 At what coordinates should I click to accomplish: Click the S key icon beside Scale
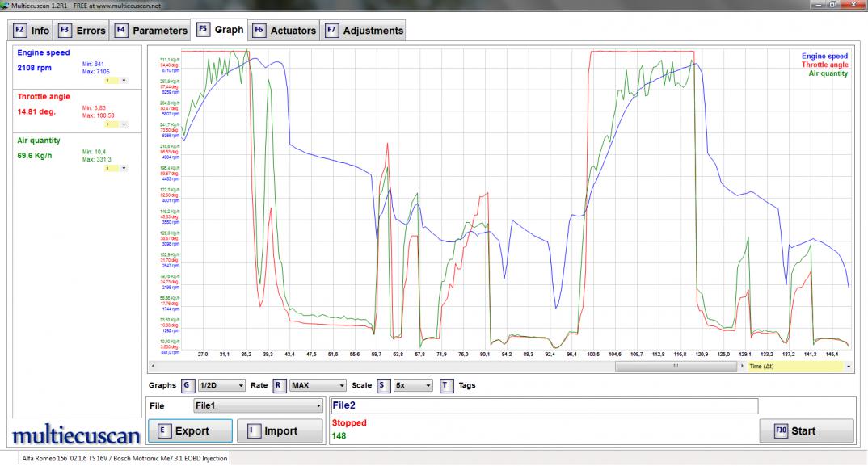[x=383, y=385]
